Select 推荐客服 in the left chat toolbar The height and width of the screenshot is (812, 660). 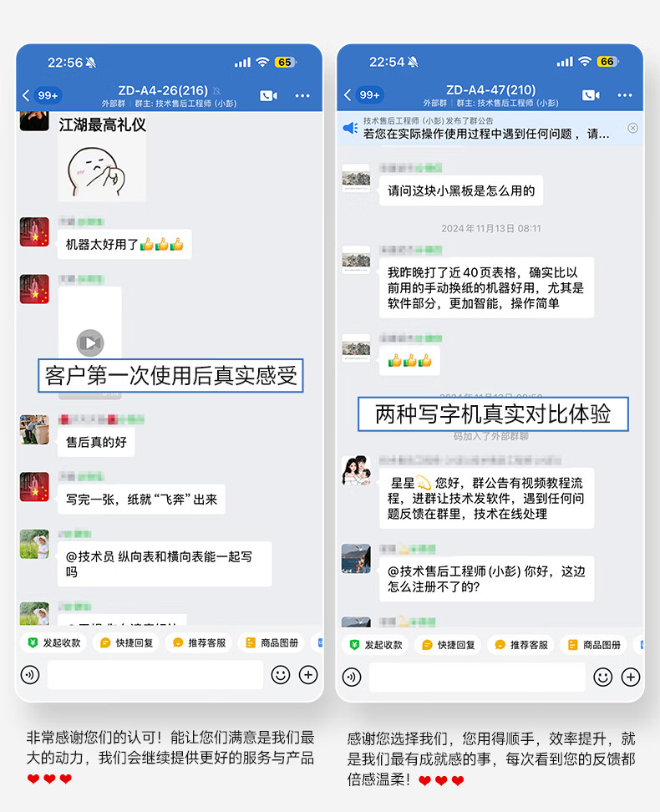(x=200, y=642)
